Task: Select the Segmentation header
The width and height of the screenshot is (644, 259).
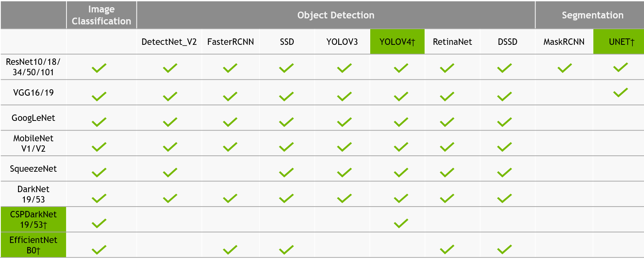Action: tap(592, 15)
